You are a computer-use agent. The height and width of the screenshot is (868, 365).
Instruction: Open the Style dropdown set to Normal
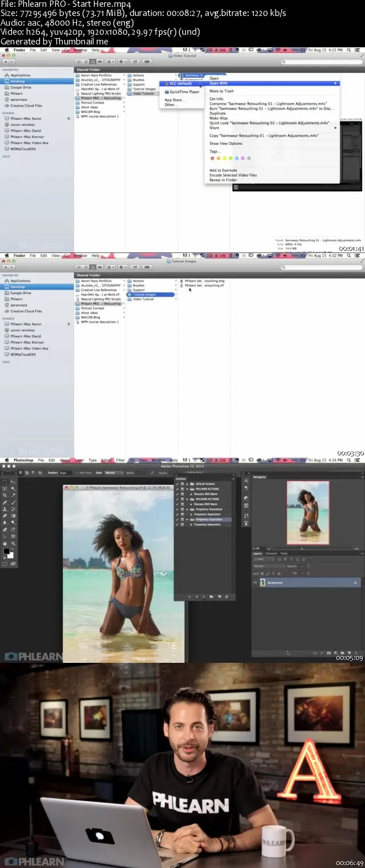(113, 472)
